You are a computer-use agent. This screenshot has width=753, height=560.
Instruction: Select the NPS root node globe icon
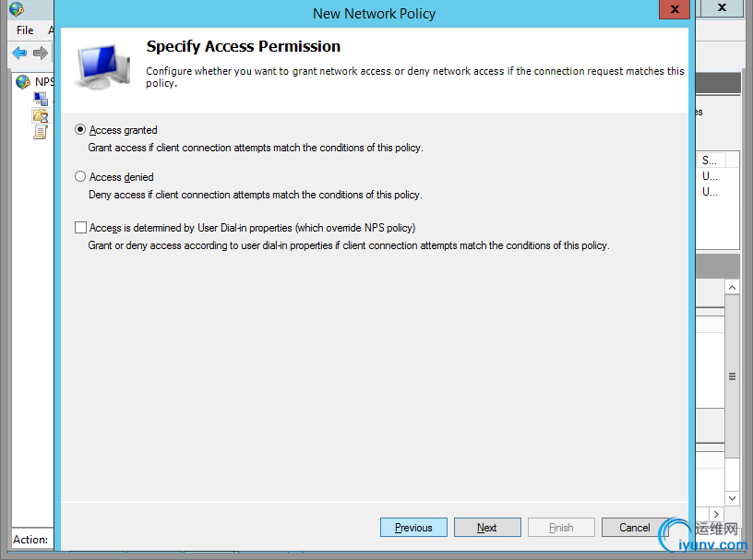click(23, 82)
